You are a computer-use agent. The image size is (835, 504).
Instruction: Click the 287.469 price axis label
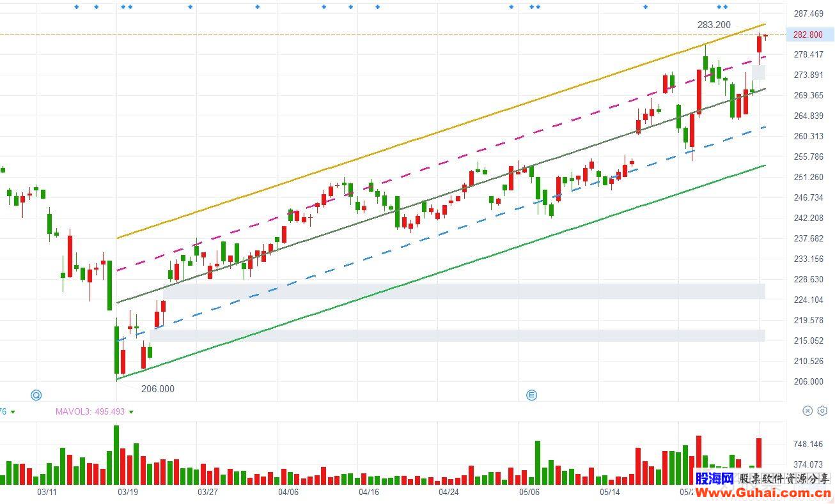coord(808,13)
